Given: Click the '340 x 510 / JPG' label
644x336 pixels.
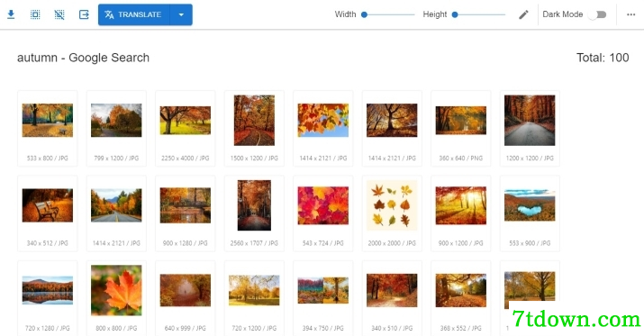Looking at the screenshot, I should [392, 328].
